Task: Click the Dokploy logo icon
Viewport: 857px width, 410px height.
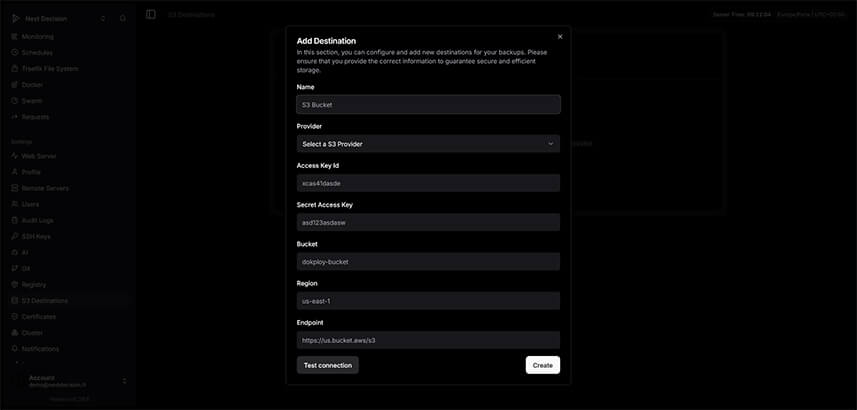Action: (15, 19)
